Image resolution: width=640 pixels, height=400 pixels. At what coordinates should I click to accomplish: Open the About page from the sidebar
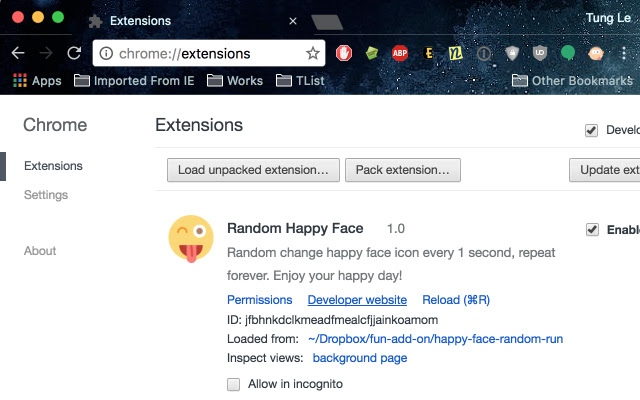pos(40,250)
